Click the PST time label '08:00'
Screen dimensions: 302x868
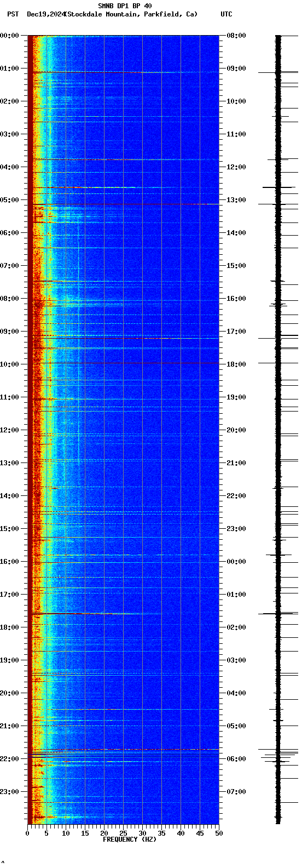pyautogui.click(x=9, y=299)
